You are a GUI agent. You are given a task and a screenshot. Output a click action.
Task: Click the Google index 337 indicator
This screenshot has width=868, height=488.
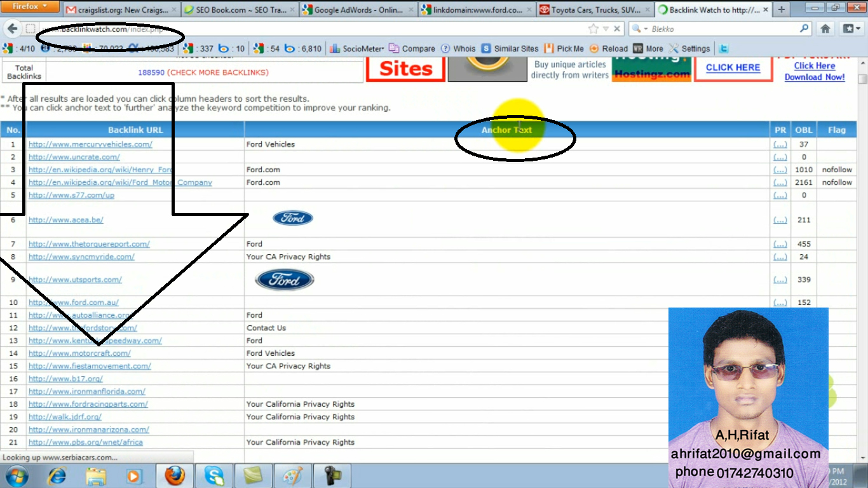198,48
